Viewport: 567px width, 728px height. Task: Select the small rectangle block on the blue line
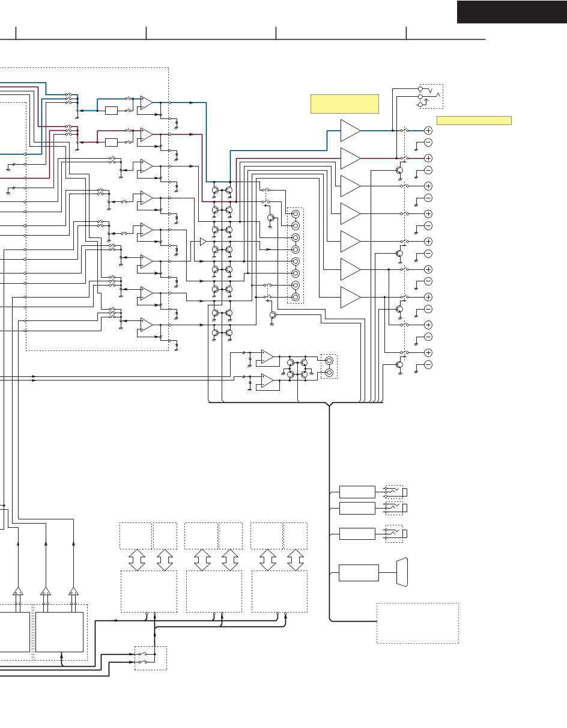[111, 110]
